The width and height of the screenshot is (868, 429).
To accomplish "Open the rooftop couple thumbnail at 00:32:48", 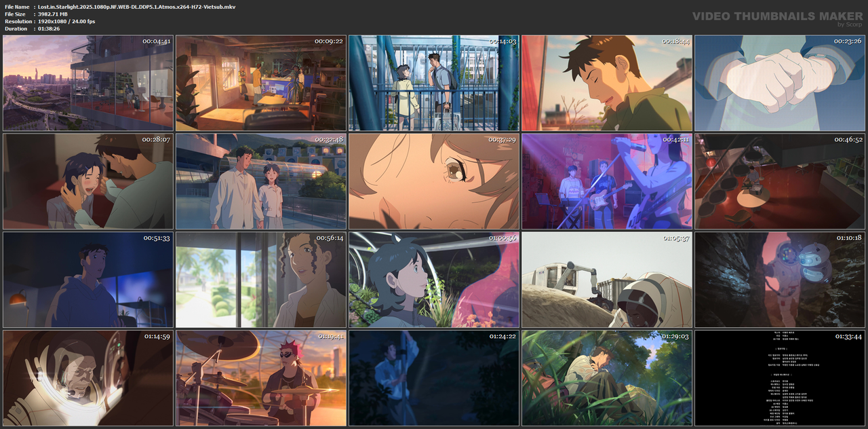I will pos(261,181).
